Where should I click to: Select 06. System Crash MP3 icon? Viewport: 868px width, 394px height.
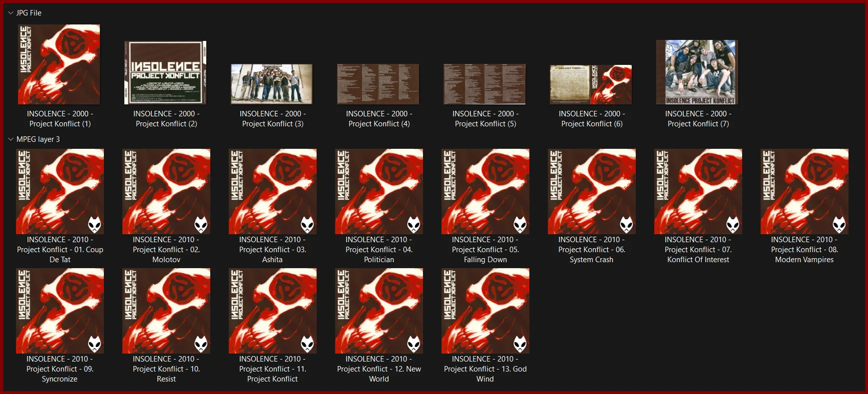[592, 191]
